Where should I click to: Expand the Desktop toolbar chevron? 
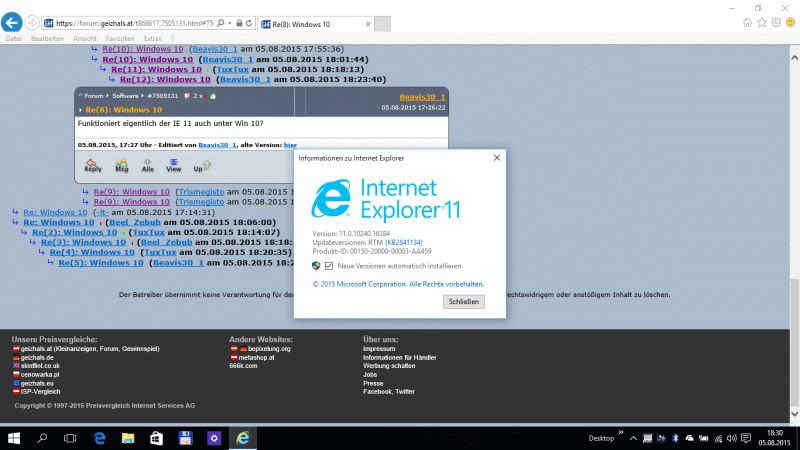(x=621, y=433)
